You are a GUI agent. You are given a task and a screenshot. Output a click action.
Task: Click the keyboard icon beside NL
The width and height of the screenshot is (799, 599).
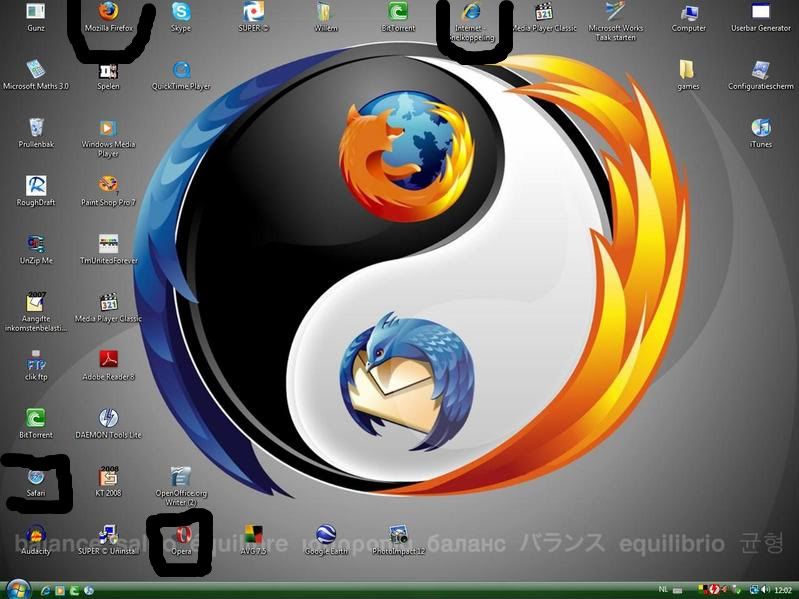[677, 590]
